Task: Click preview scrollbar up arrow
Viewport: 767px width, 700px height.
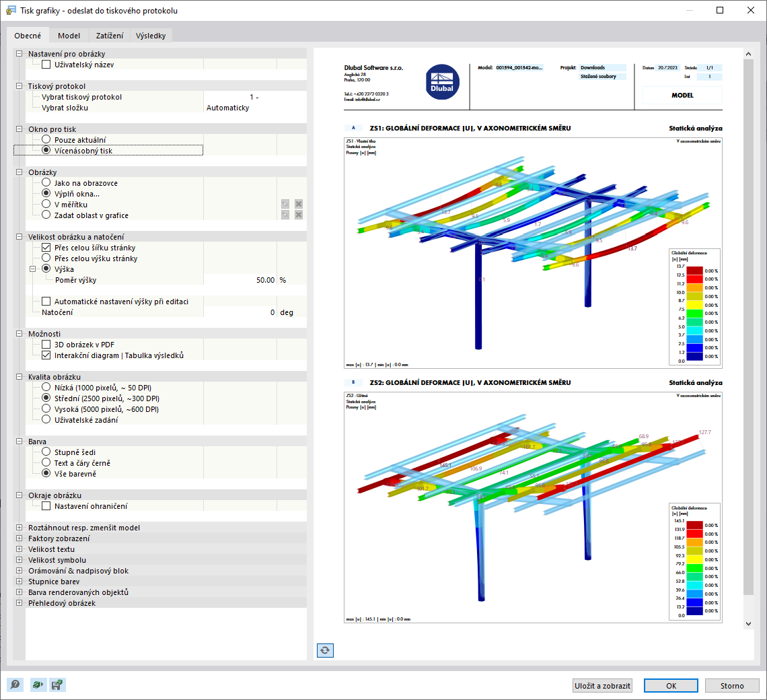Action: pyautogui.click(x=748, y=54)
